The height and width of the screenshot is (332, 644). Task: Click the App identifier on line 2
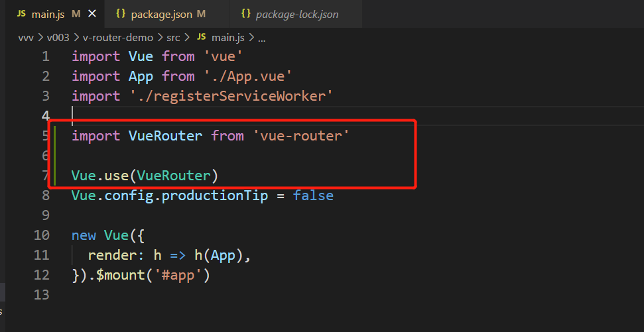click(x=141, y=76)
